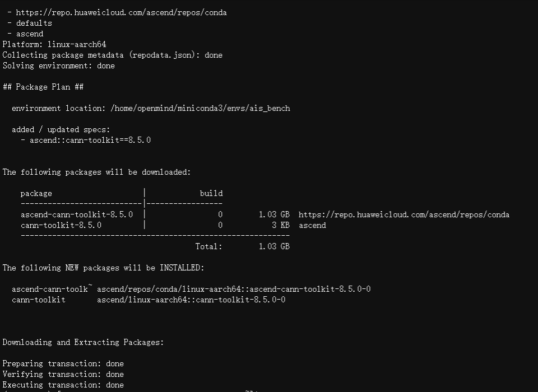The width and height of the screenshot is (538, 392).
Task: Click the "Downloading and Extracting Packages:" line
Action: coord(83,342)
